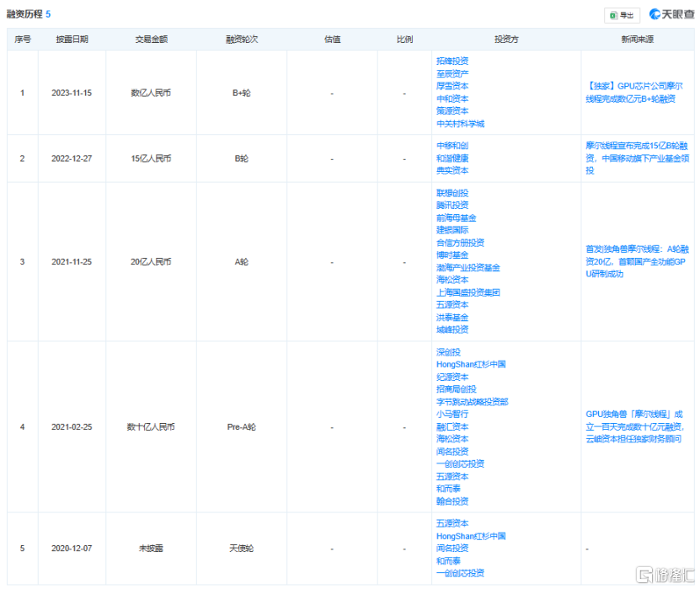This screenshot has height=589, width=700.
Task: Open investor link 招商局创投
Action: (457, 389)
